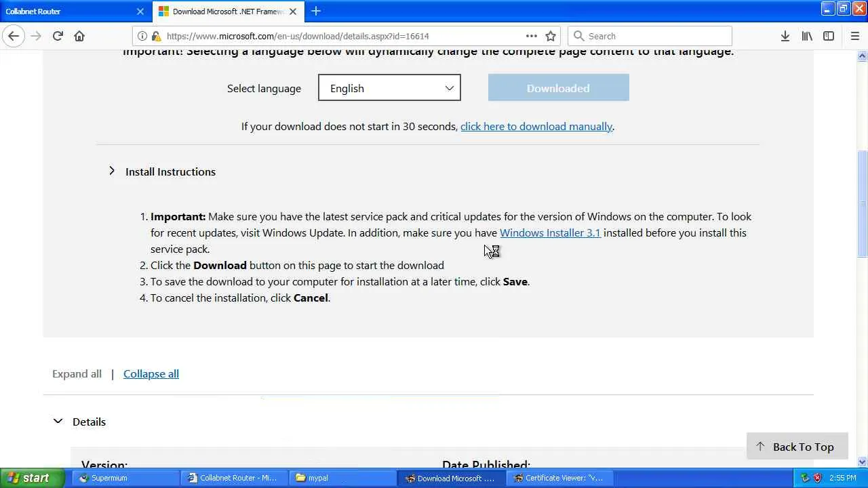Open the Library bookshelf icon
This screenshot has width=868, height=488.
click(x=807, y=36)
